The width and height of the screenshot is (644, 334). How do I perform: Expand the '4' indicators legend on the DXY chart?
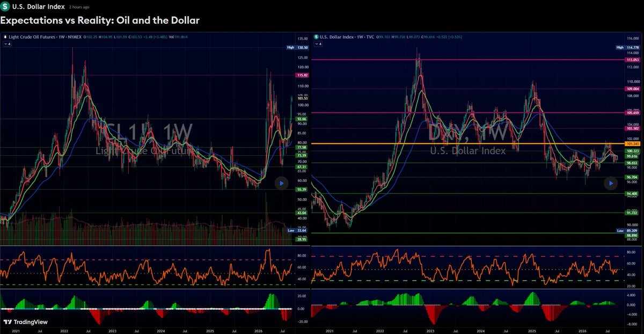[318, 43]
